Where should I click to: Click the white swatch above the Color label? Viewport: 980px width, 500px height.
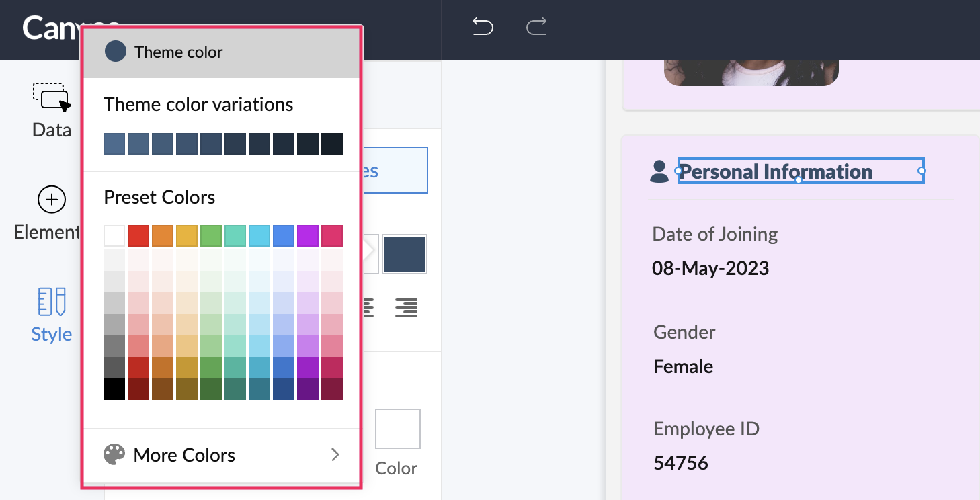(x=398, y=429)
